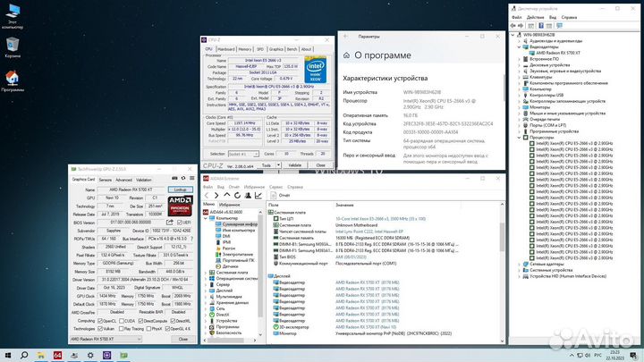Viewport: 644px width, 362px height.
Task: Toggle Ray Tracing checkbox in GPU-Z
Action: (121, 329)
